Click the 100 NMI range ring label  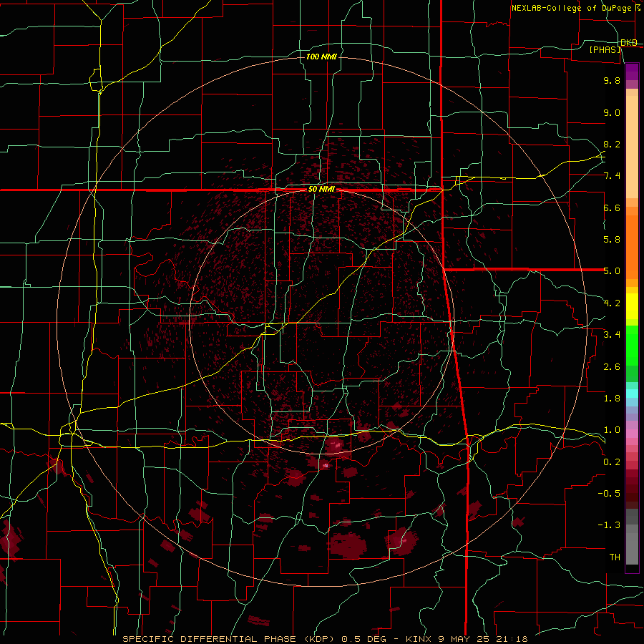coord(321,57)
